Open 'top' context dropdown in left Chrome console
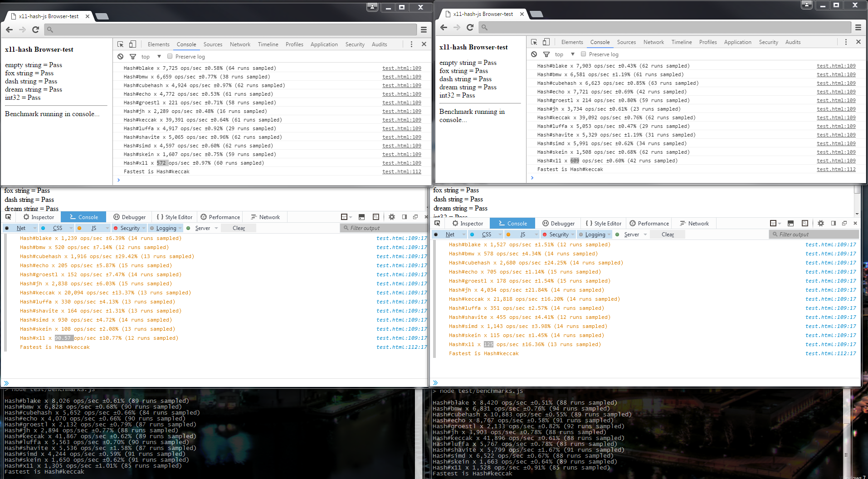 [x=151, y=57]
